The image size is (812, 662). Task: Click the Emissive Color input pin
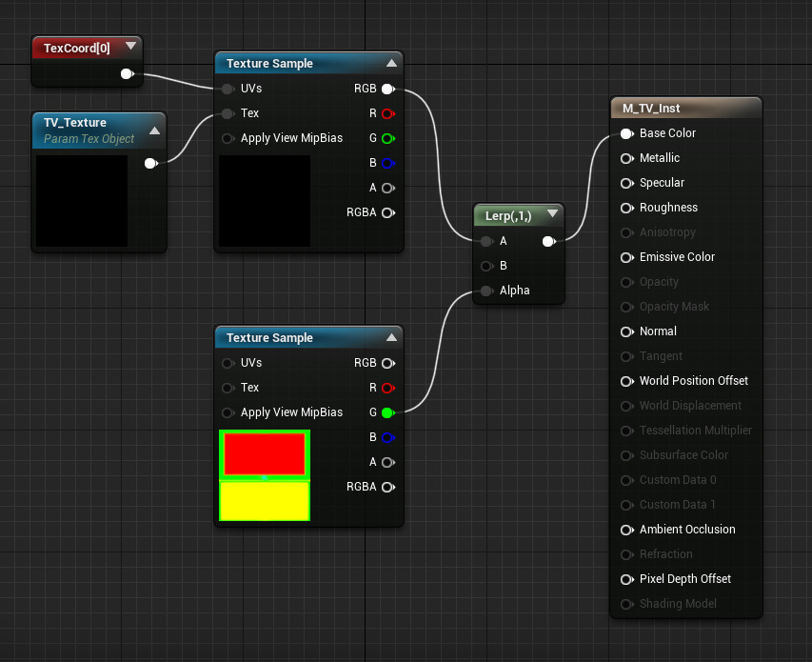pos(626,257)
